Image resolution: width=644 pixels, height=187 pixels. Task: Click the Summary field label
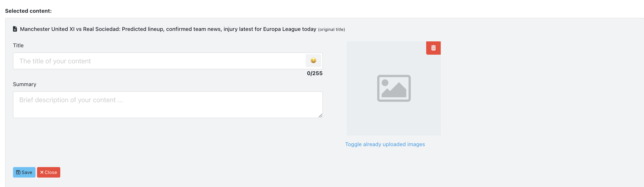25,84
